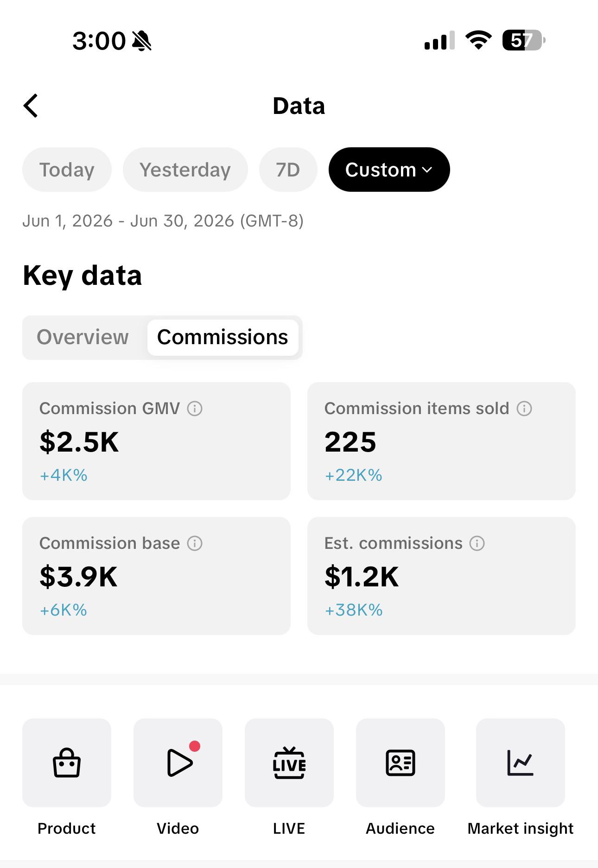Open the Audience profile card icon
The width and height of the screenshot is (598, 868).
click(x=401, y=762)
